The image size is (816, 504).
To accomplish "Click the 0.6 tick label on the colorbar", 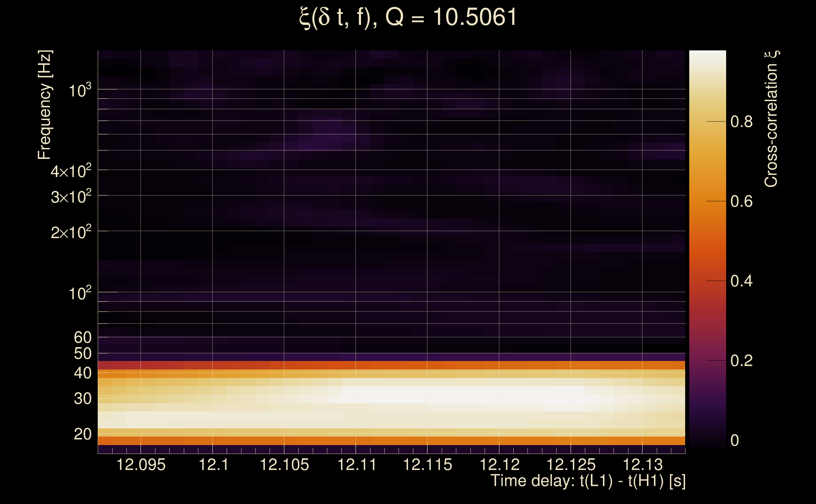I will pyautogui.click(x=741, y=202).
